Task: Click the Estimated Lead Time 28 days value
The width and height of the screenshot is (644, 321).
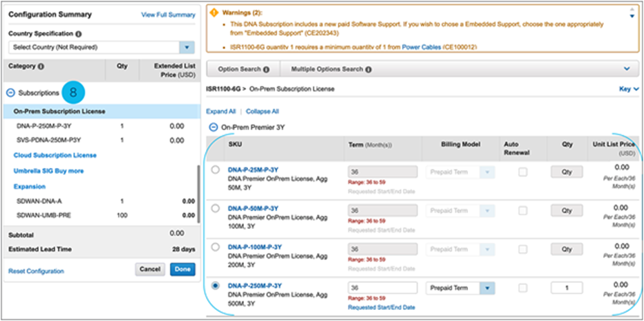Action: [x=184, y=249]
